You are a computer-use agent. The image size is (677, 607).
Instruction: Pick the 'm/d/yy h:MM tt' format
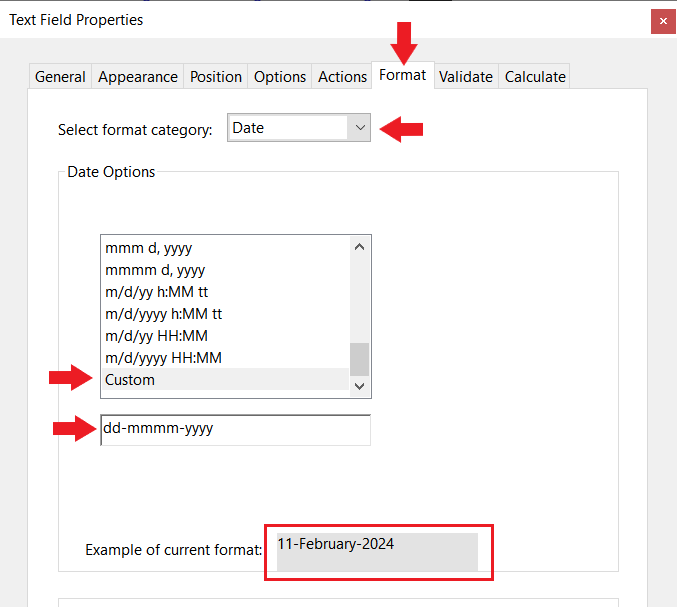157,292
